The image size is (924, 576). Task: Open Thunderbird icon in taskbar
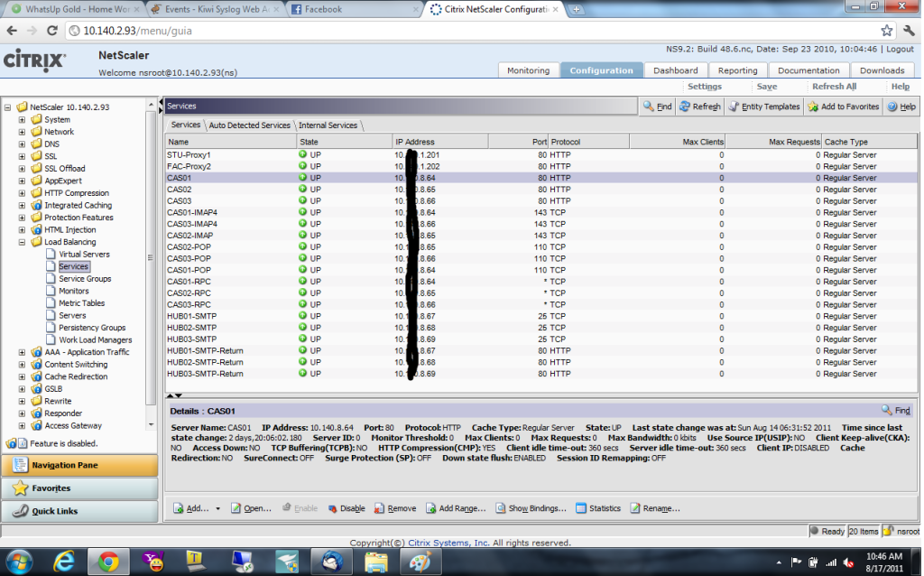tap(332, 562)
